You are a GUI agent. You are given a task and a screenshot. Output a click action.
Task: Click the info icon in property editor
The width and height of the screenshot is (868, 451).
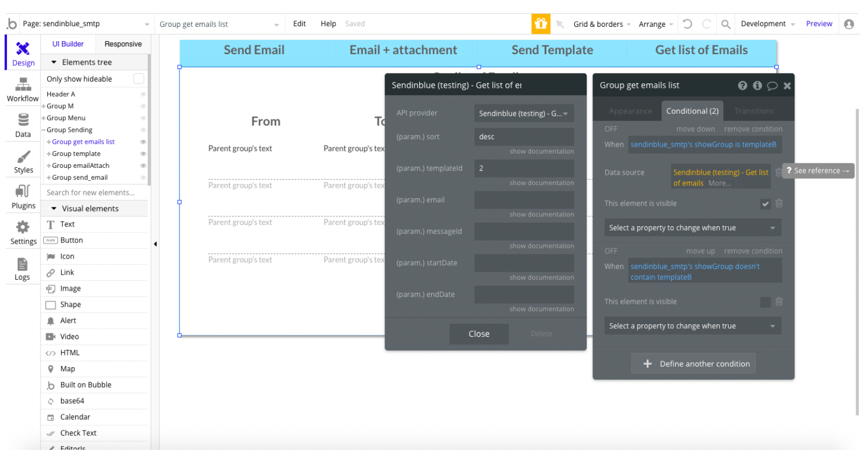[757, 86]
